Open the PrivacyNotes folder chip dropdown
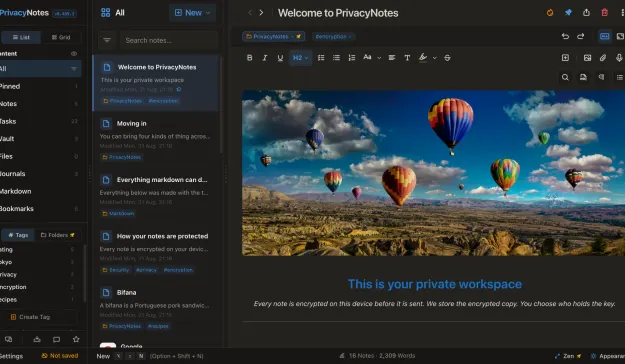 273,37
